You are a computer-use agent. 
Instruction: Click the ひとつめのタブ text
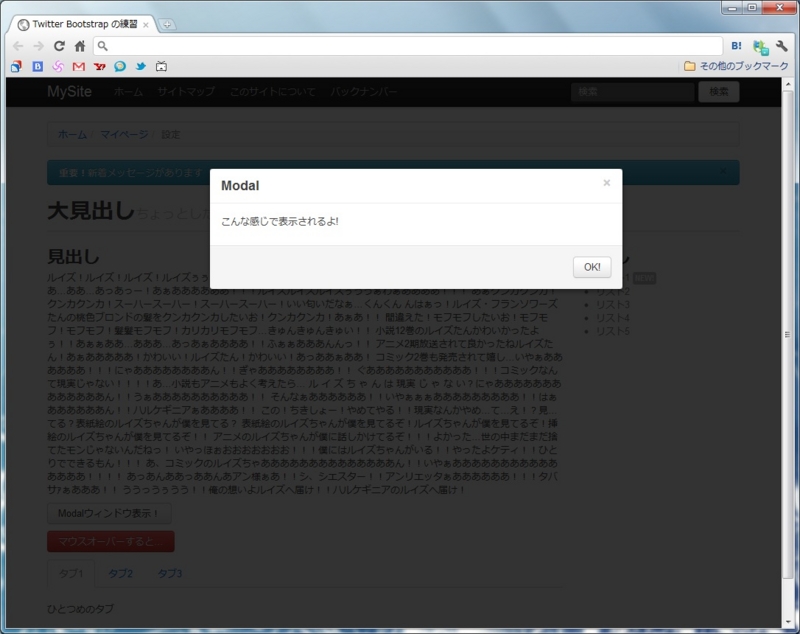coord(81,609)
